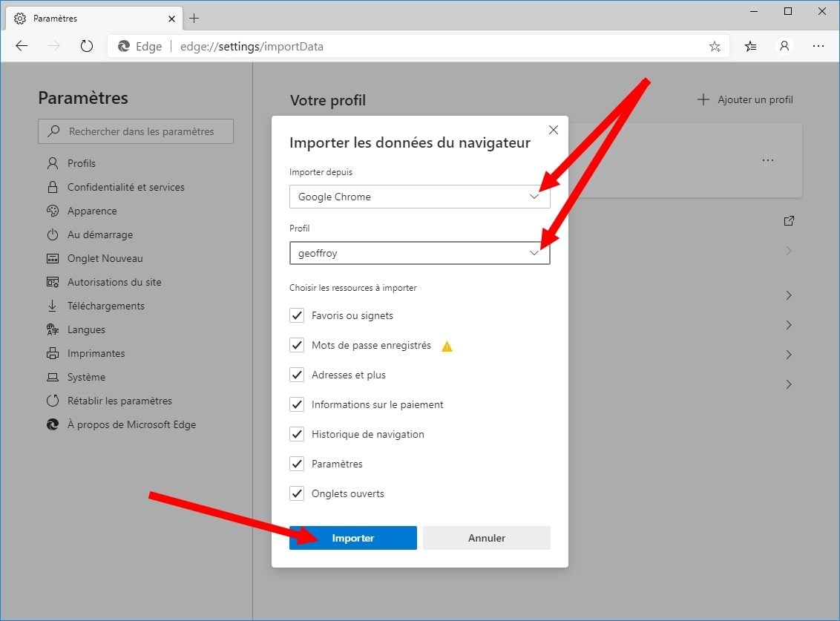Image resolution: width=840 pixels, height=621 pixels.
Task: Click the Onglet Nouveau icon in sidebar
Action: point(53,258)
